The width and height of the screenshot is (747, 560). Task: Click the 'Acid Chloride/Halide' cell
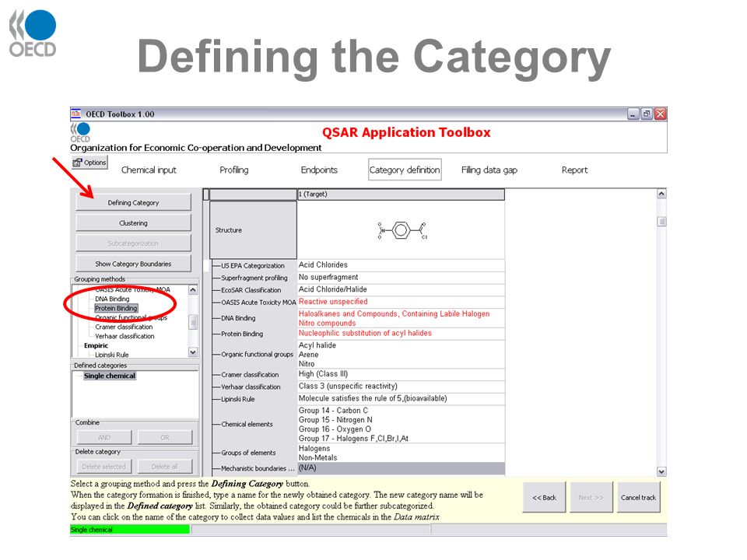click(x=401, y=289)
